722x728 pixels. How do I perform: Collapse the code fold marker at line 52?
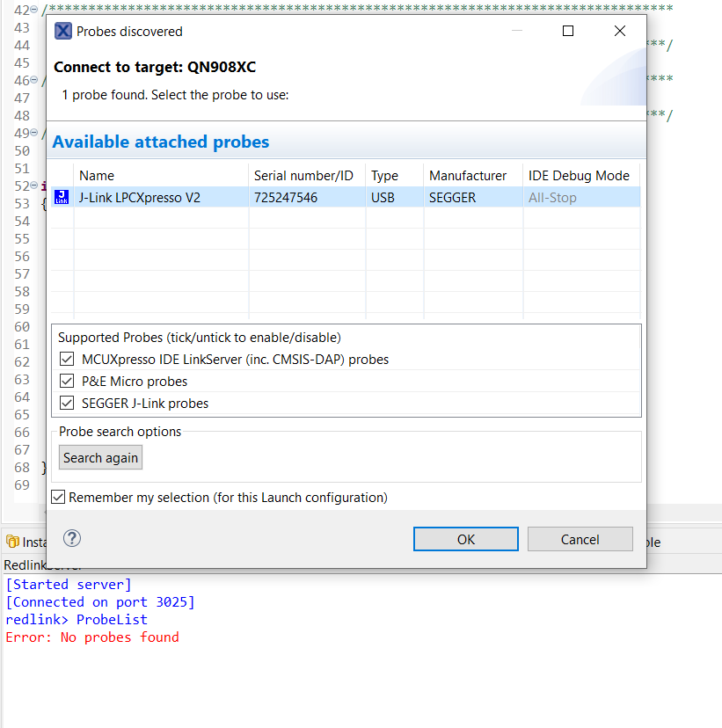click(x=34, y=186)
